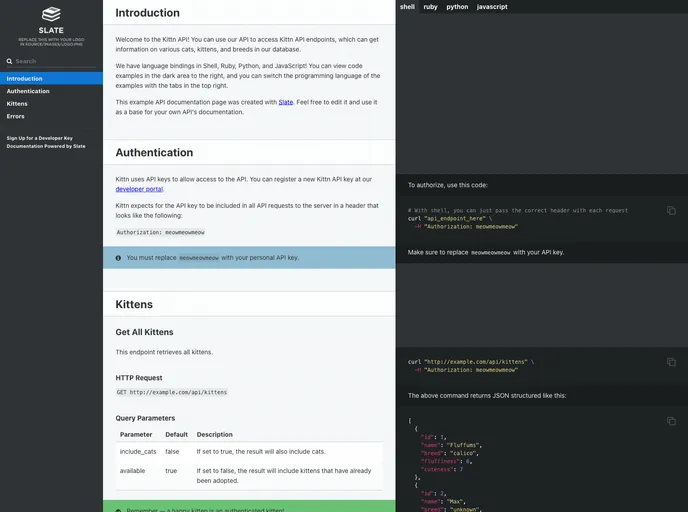The height and width of the screenshot is (512, 688).
Task: Open Authentication section in sidebar
Action: tap(28, 91)
